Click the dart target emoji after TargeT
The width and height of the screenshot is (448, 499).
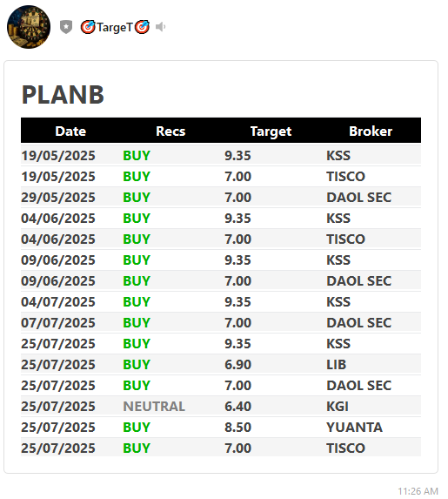point(142,27)
